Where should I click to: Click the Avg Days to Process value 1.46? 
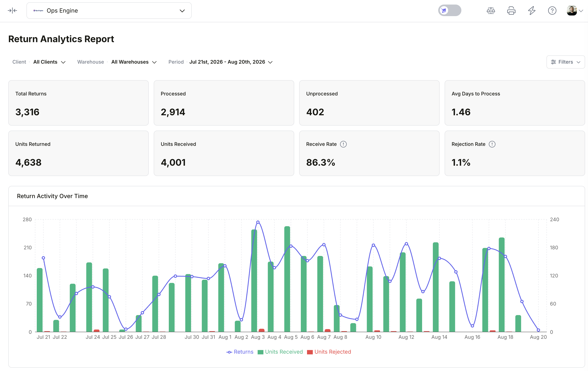click(461, 112)
